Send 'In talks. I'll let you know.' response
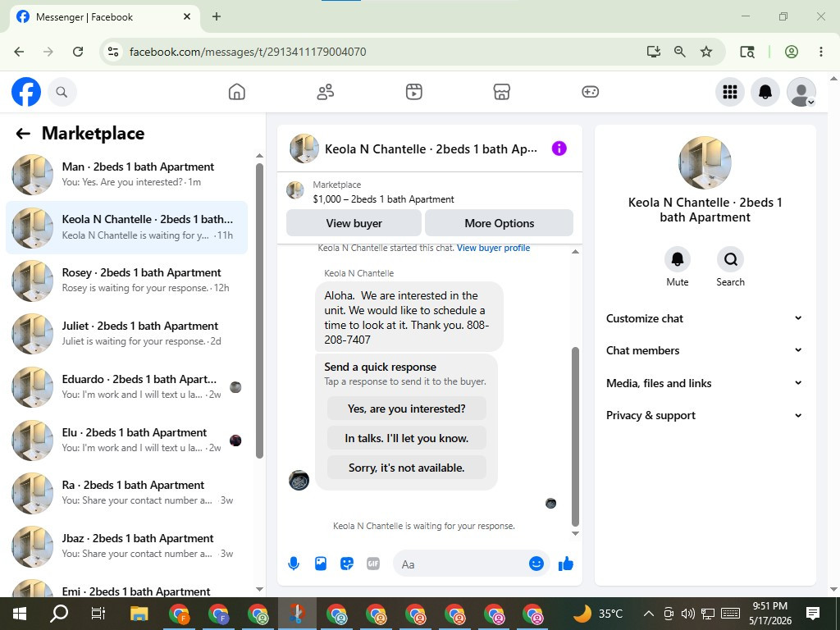 407,438
